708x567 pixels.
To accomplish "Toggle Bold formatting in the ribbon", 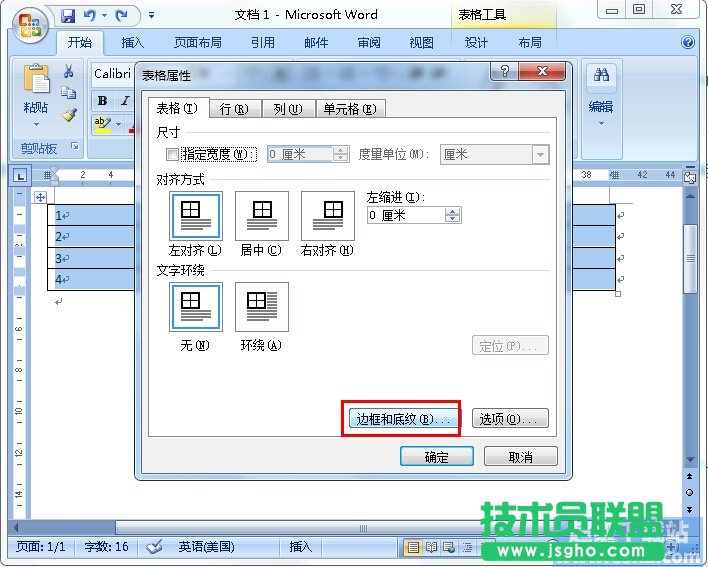I will click(x=102, y=101).
